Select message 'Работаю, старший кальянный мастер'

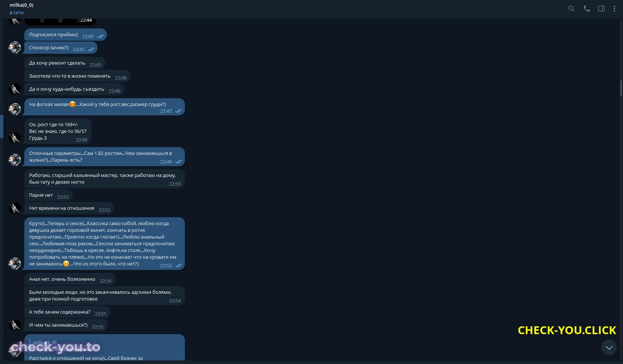(x=105, y=179)
